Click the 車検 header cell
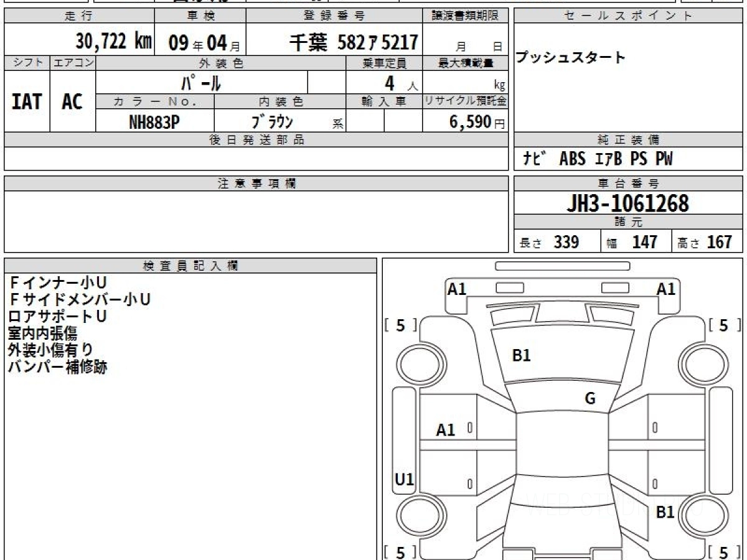Viewport: 747px width, 560px height. [200, 16]
